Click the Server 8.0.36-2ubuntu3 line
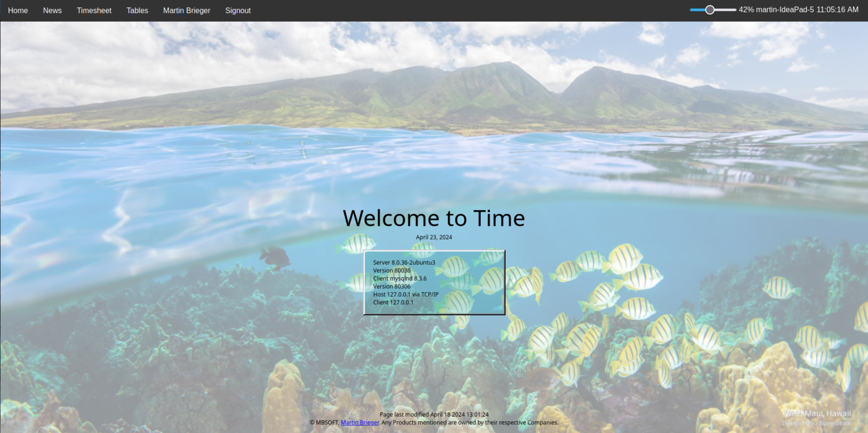The height and width of the screenshot is (433, 868). pyautogui.click(x=404, y=262)
